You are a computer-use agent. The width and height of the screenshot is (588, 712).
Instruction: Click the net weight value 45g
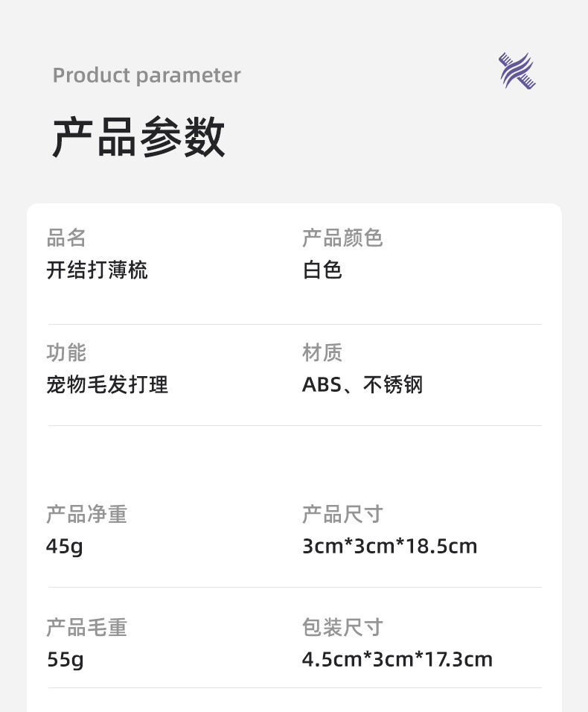coord(64,547)
